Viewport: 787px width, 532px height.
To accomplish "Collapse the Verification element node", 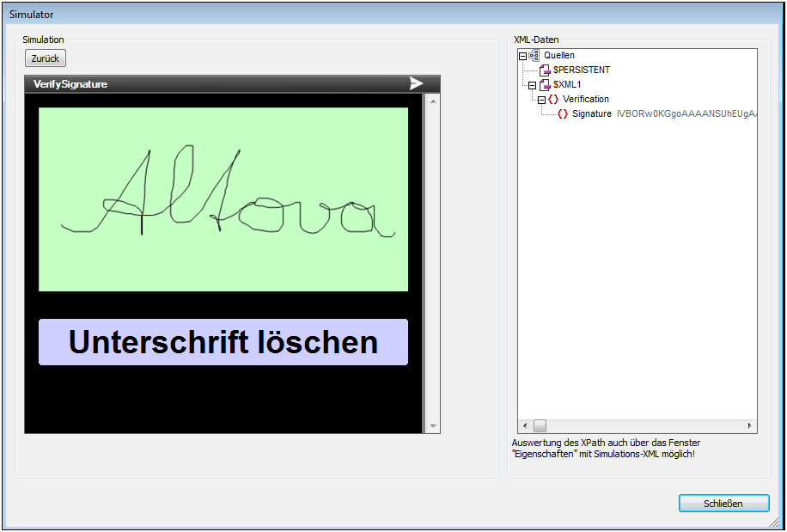I will [541, 100].
